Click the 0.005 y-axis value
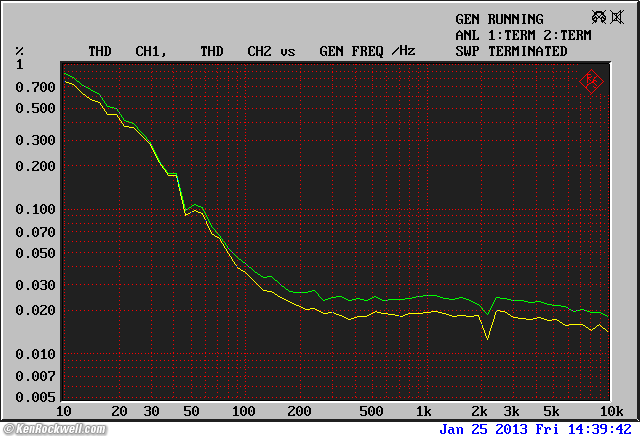 (35, 397)
